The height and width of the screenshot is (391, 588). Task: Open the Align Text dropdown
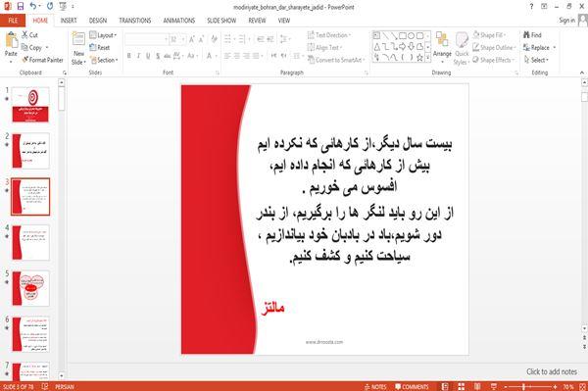pyautogui.click(x=324, y=47)
